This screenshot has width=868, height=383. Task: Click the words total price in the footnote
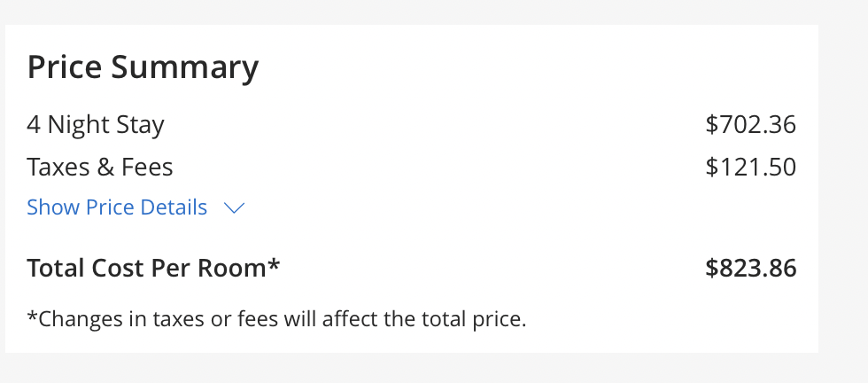click(x=474, y=319)
